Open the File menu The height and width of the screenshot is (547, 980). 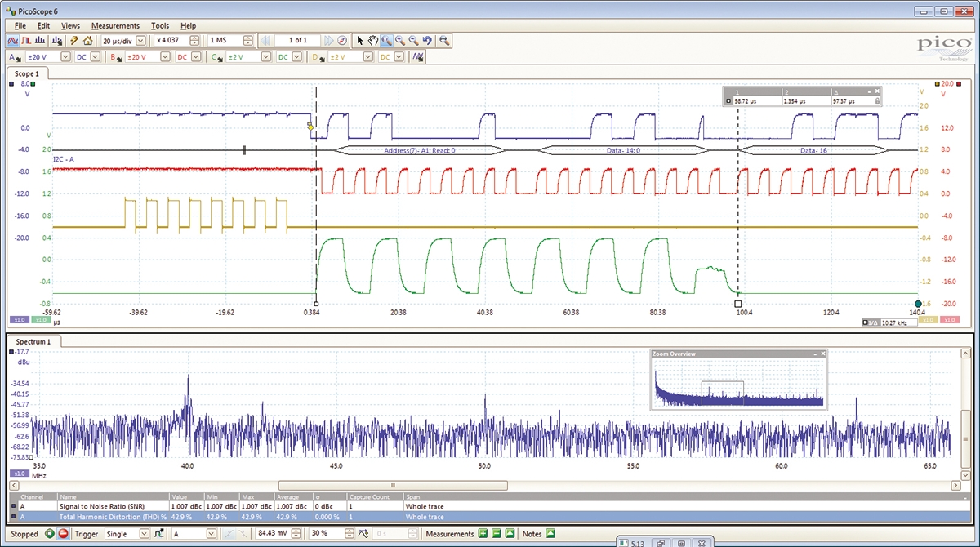pos(20,25)
